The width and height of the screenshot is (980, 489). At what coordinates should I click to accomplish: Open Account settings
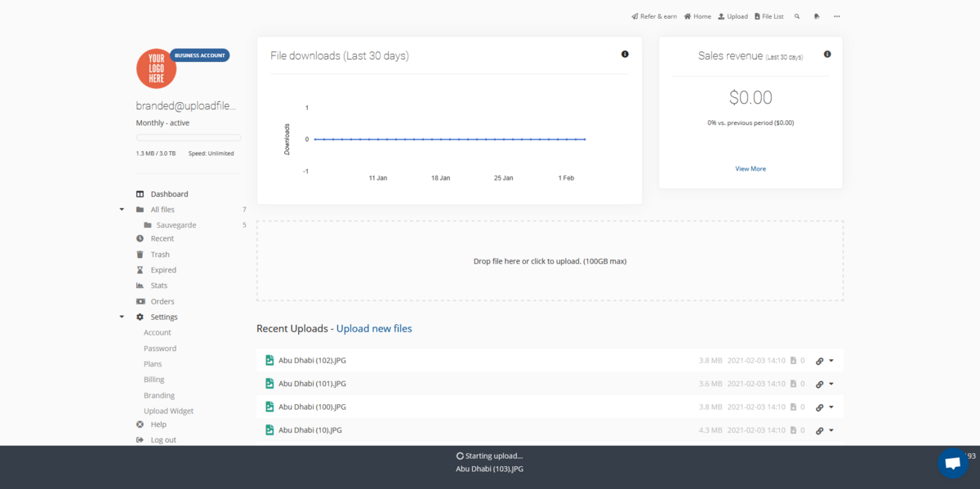(x=158, y=332)
